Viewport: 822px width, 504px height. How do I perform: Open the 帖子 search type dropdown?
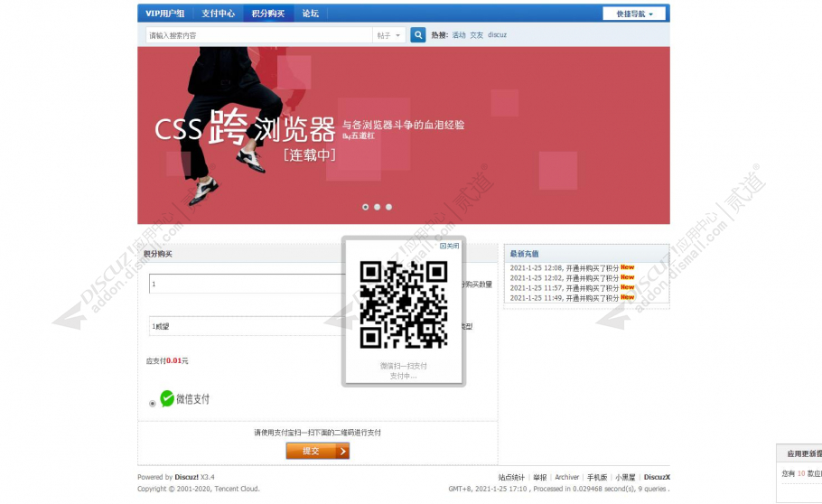[389, 35]
